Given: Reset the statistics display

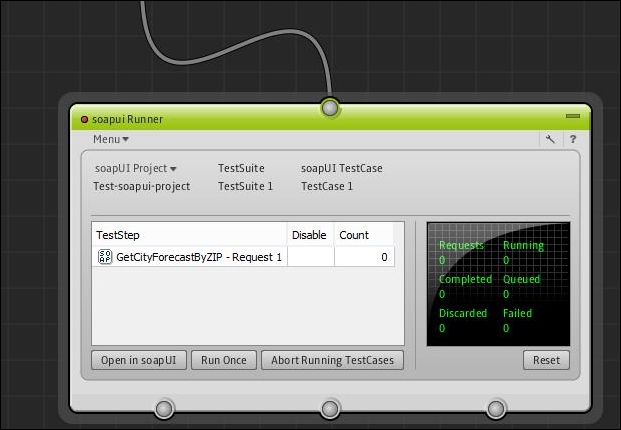Looking at the screenshot, I should [546, 360].
